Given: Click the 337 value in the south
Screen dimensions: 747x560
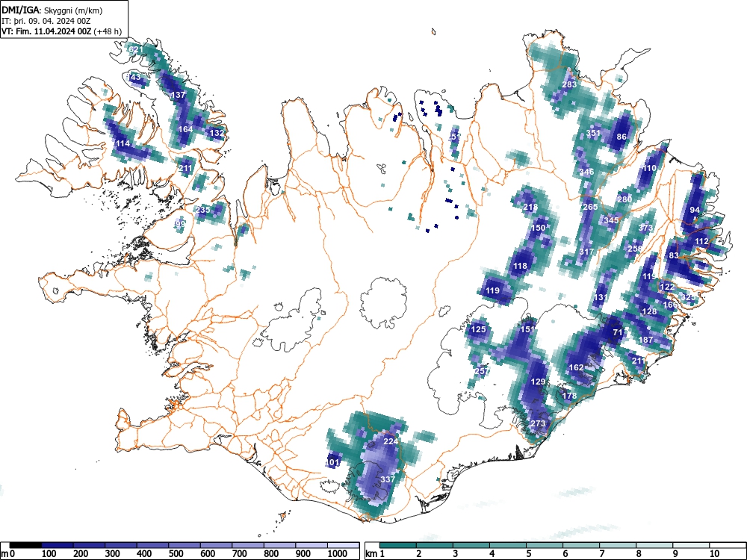Looking at the screenshot, I should [x=388, y=479].
